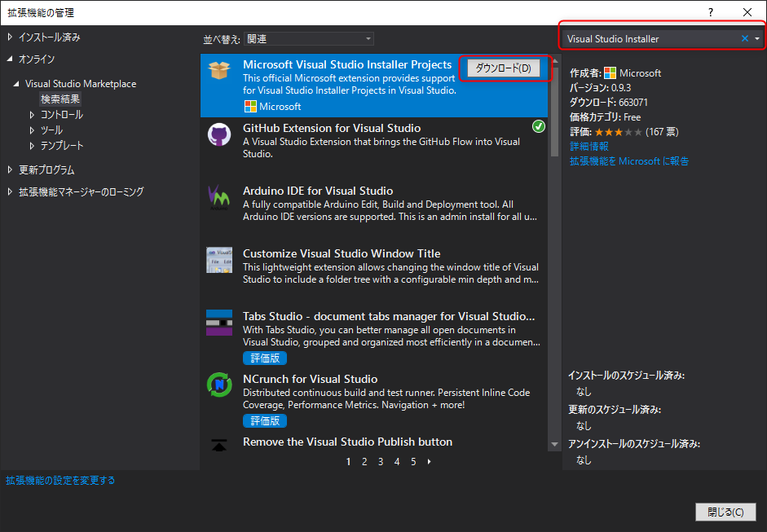The width and height of the screenshot is (767, 532).
Task: Select the 検索結果 tree item
Action: 60,99
